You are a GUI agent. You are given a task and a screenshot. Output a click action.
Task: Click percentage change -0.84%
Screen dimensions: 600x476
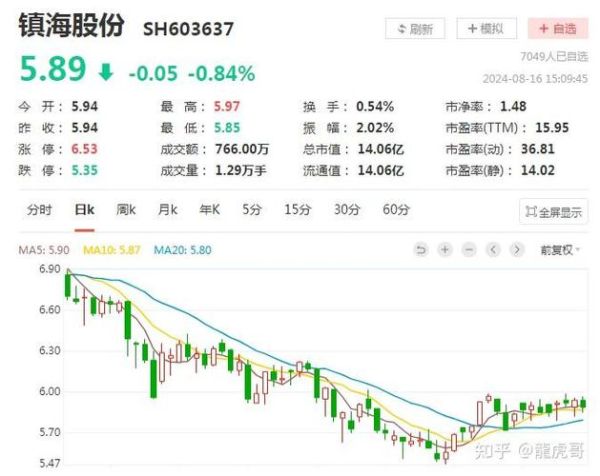tap(222, 73)
